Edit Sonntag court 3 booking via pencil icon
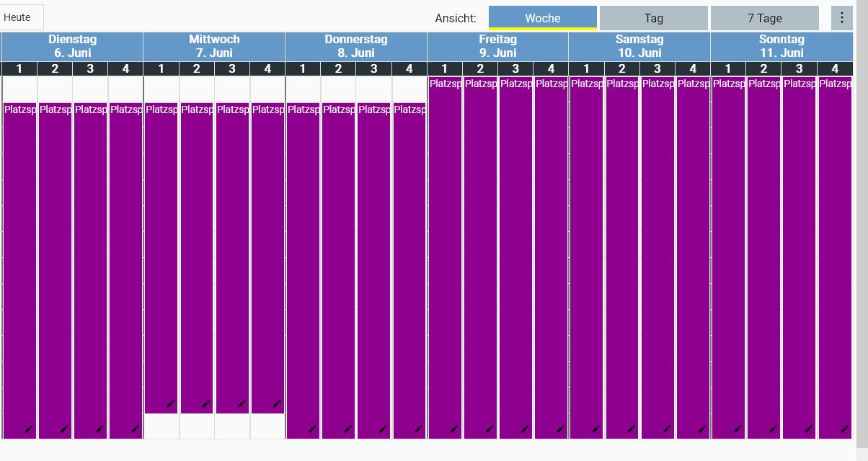 tap(809, 429)
